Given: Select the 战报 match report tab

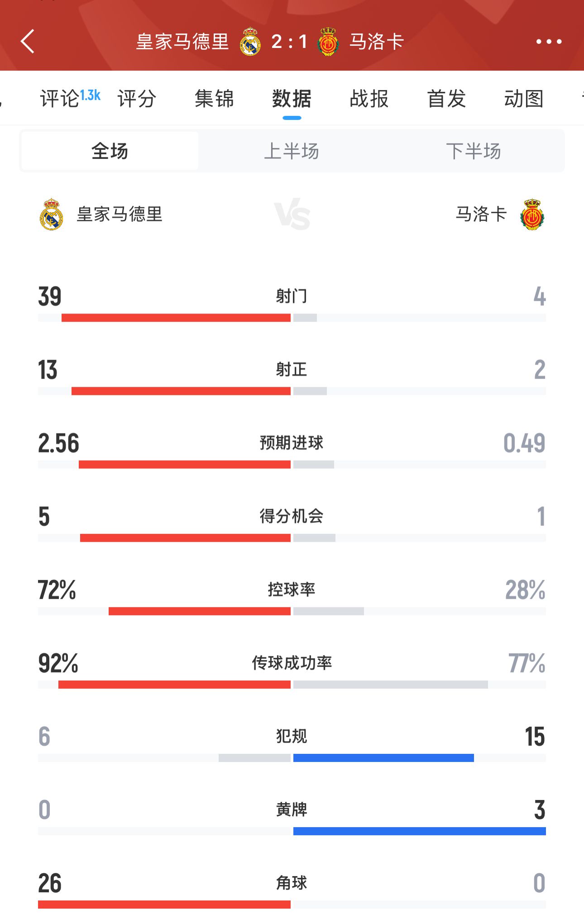Looking at the screenshot, I should point(369,99).
